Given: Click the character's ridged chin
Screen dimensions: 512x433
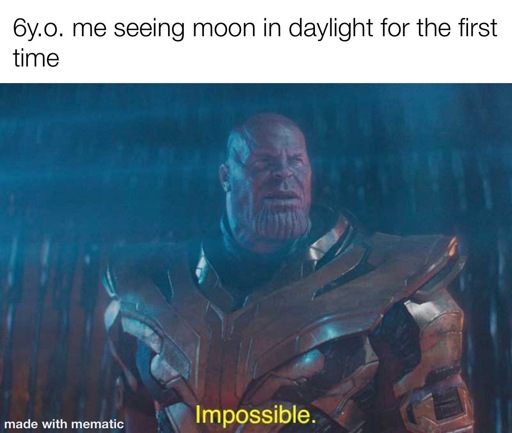Looking at the screenshot, I should (279, 223).
